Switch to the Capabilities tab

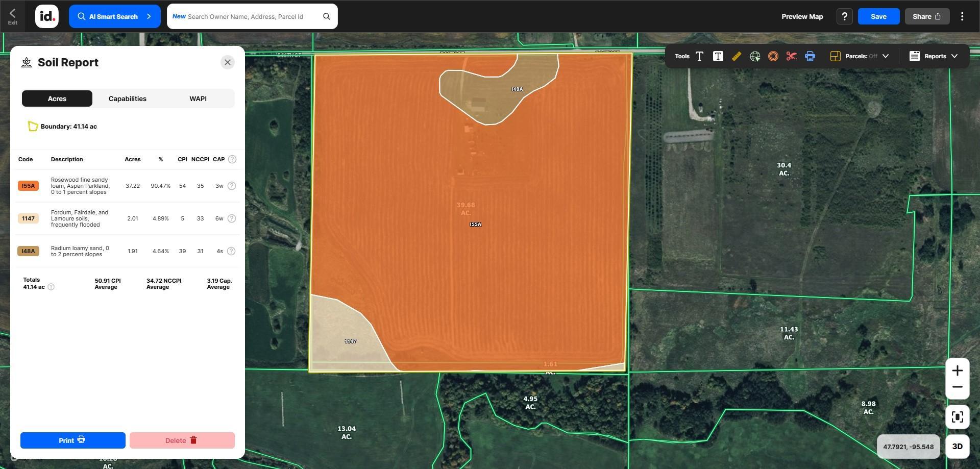128,98
